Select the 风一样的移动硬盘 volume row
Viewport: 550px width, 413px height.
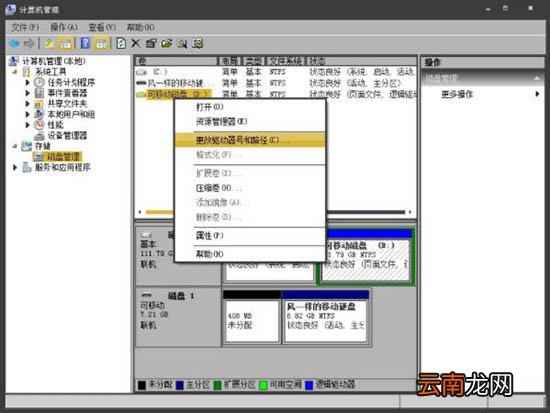pyautogui.click(x=275, y=83)
